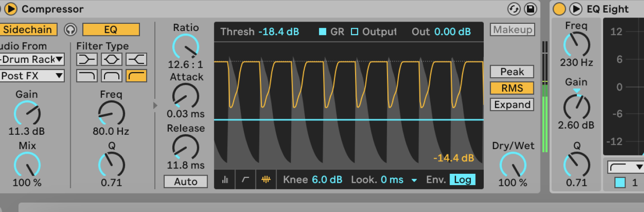This screenshot has height=212, width=644.
Task: Click the sidechain filter Q knob
Action: point(112,164)
